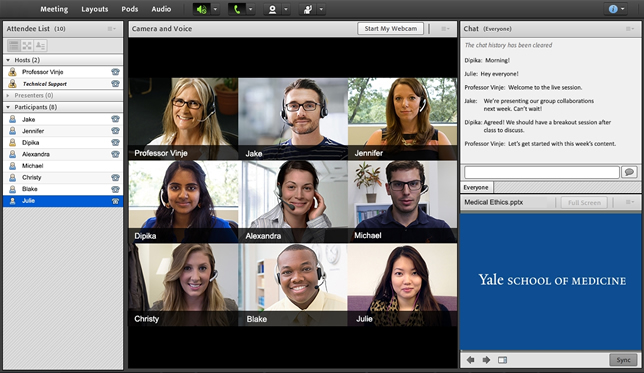
Task: Open the help info icon
Action: coord(613,9)
